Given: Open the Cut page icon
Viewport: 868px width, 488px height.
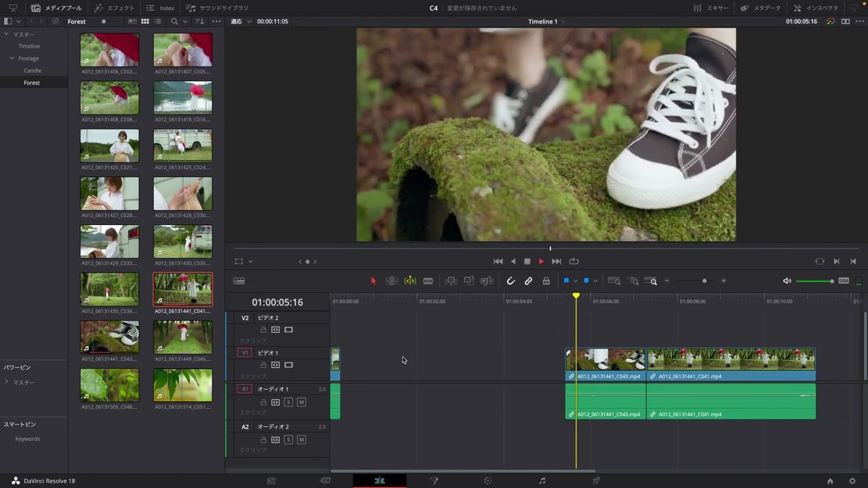Looking at the screenshot, I should (325, 481).
